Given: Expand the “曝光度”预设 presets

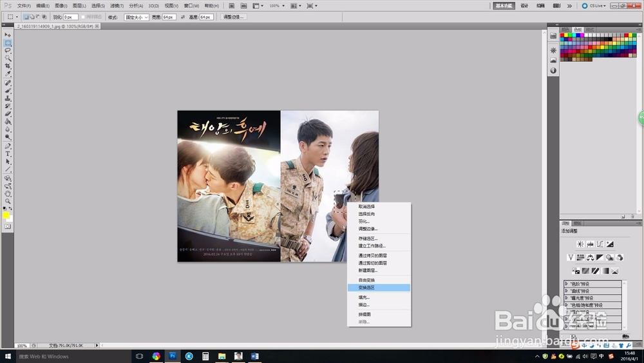Looking at the screenshot, I should [x=566, y=298].
